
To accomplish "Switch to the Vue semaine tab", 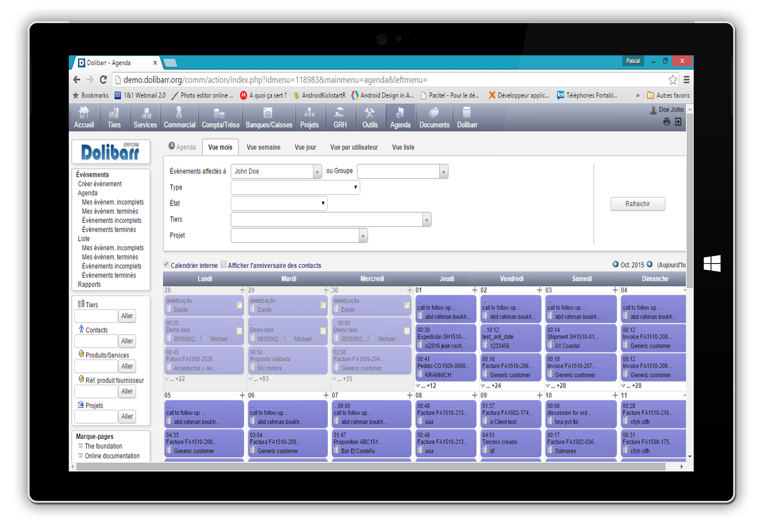I will [x=263, y=148].
